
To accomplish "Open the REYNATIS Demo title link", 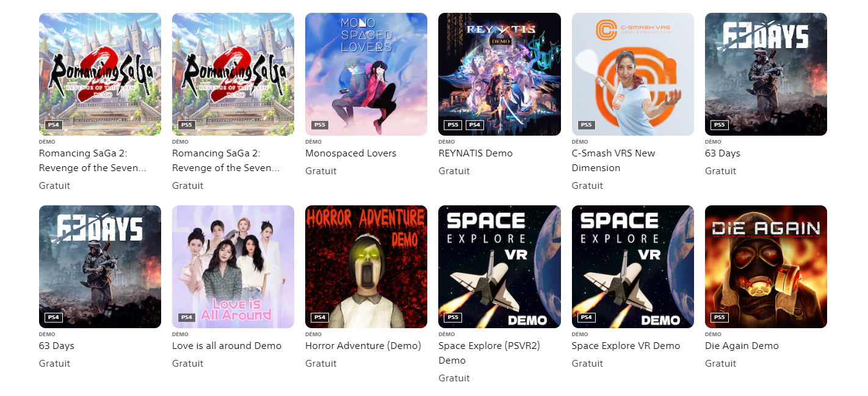I will (x=476, y=153).
